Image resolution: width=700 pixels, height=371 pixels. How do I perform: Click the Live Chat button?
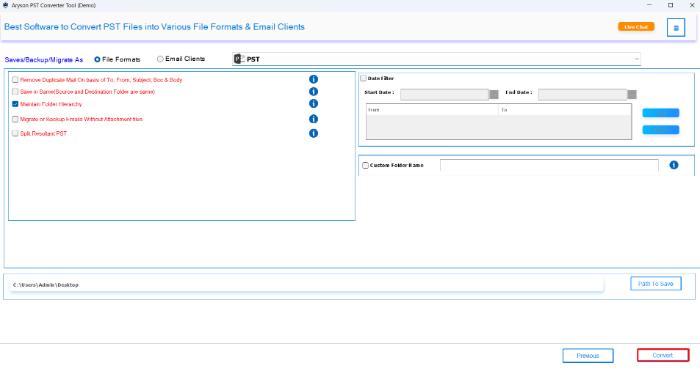click(x=636, y=27)
